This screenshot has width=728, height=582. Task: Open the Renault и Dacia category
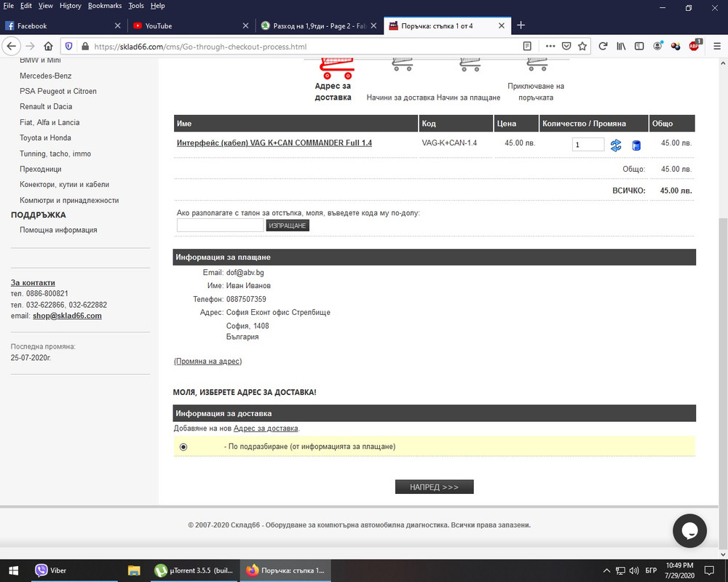[46, 106]
